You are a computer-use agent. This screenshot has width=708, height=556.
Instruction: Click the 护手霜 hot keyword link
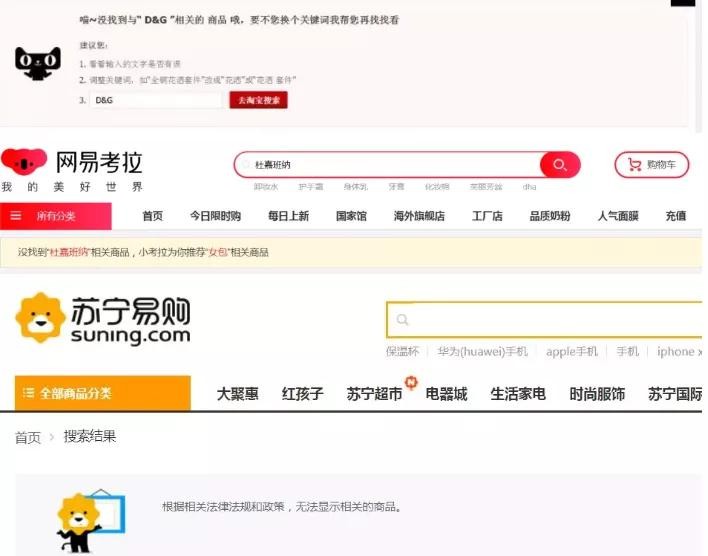[311, 187]
